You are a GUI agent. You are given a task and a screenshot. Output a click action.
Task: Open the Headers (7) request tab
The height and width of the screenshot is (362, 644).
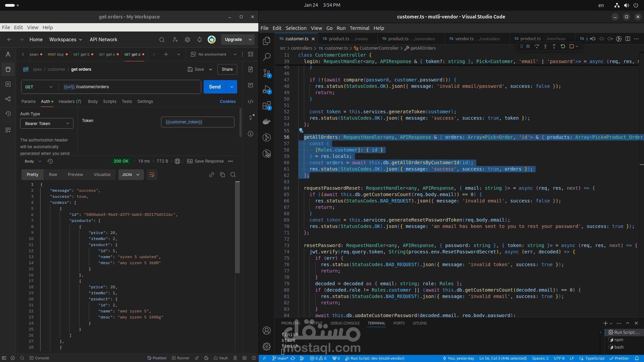(70, 102)
